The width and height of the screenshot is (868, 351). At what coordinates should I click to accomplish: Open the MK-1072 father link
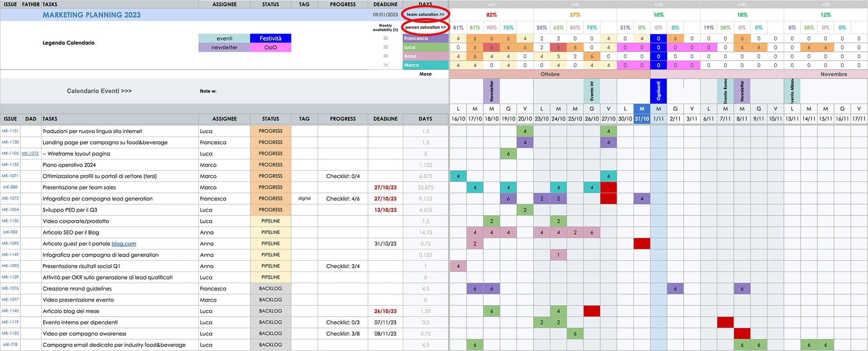pyautogui.click(x=30, y=154)
